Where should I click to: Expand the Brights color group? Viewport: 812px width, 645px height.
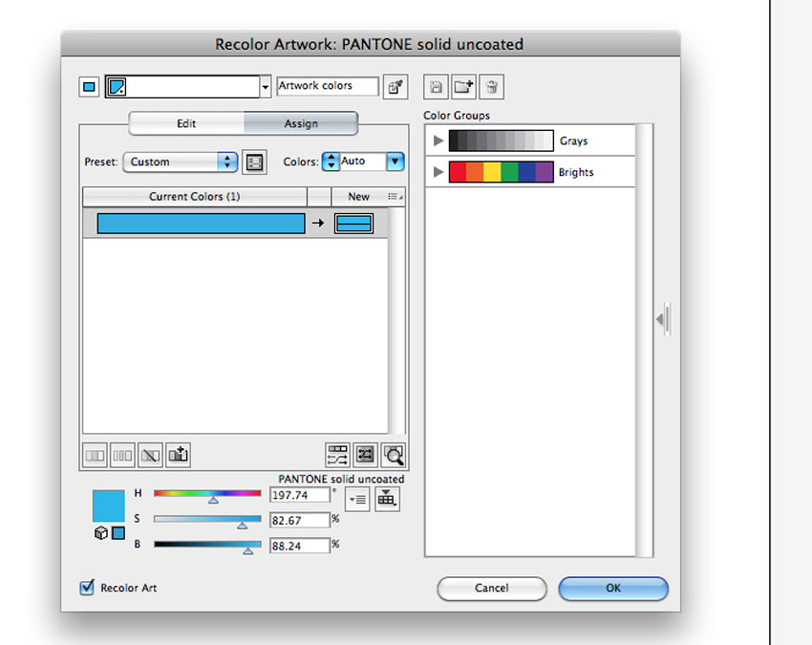(438, 171)
